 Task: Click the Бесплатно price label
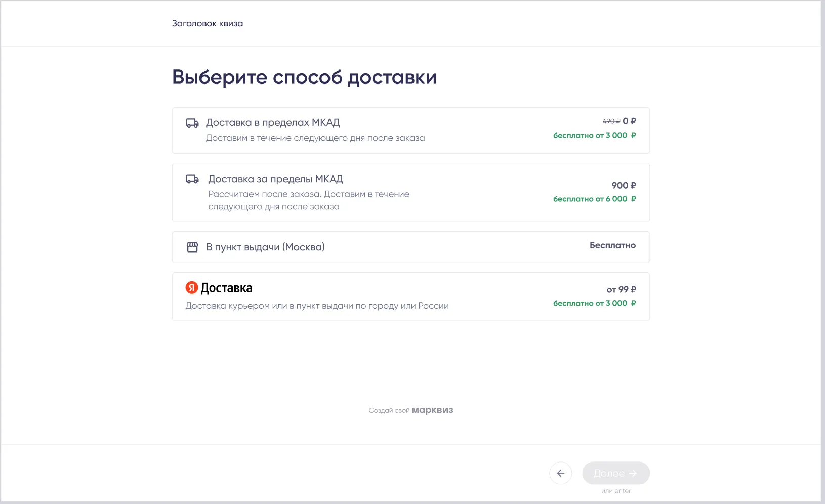(612, 245)
